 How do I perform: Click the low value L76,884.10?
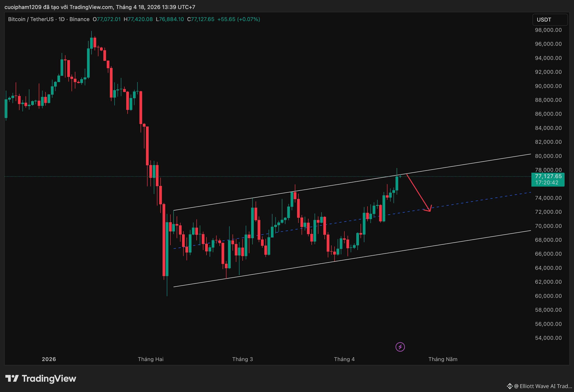(x=170, y=19)
